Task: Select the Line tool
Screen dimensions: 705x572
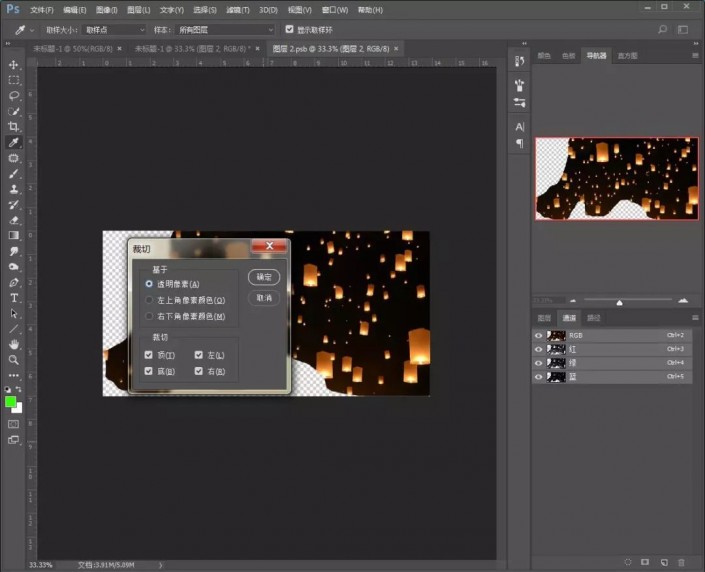Action: point(13,329)
